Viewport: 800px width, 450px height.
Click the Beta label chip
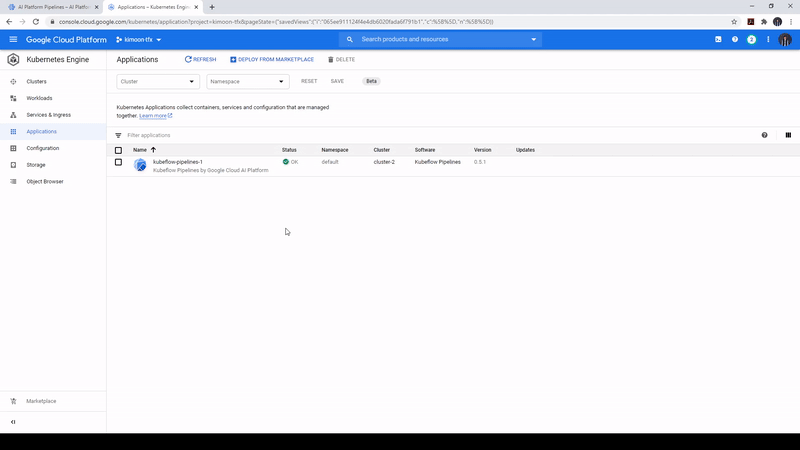click(x=371, y=81)
